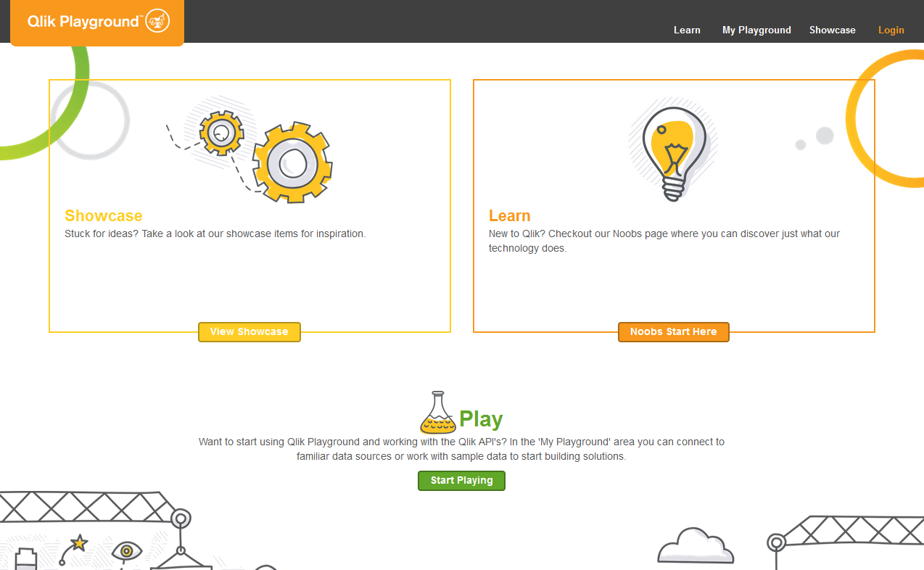The image size is (924, 570).
Task: Select the Learn card heading
Action: 510,215
